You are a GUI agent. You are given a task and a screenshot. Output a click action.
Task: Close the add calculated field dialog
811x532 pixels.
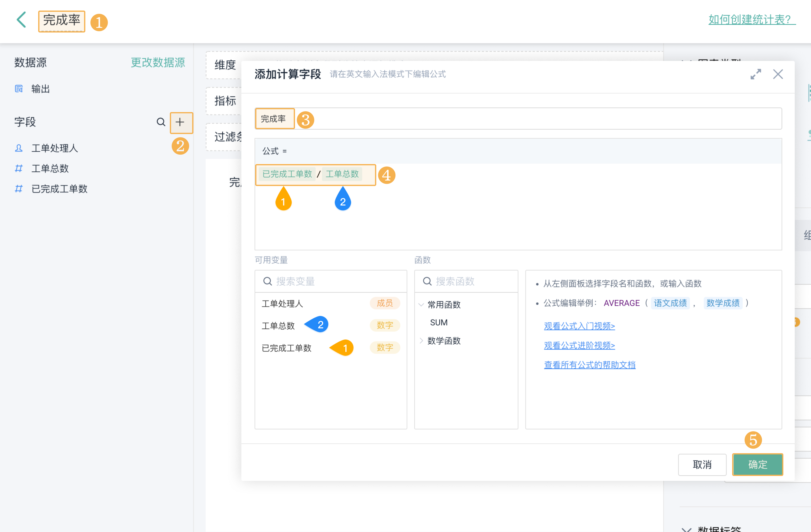click(778, 74)
